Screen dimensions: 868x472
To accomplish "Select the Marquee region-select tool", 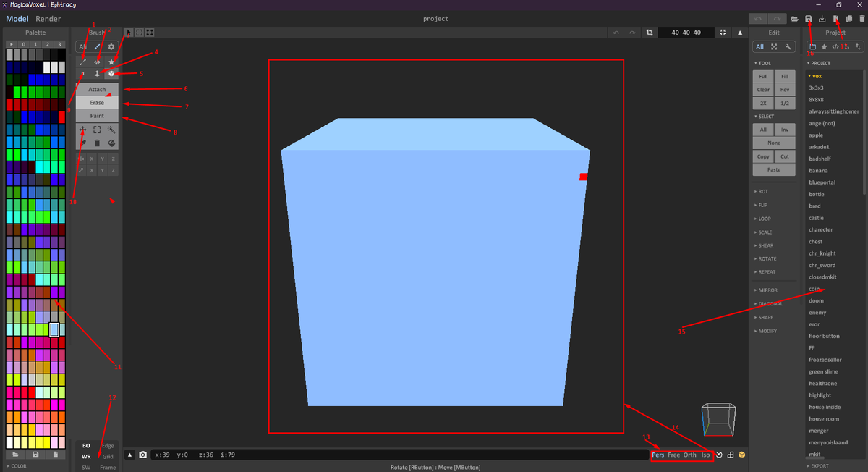I will pos(97,130).
